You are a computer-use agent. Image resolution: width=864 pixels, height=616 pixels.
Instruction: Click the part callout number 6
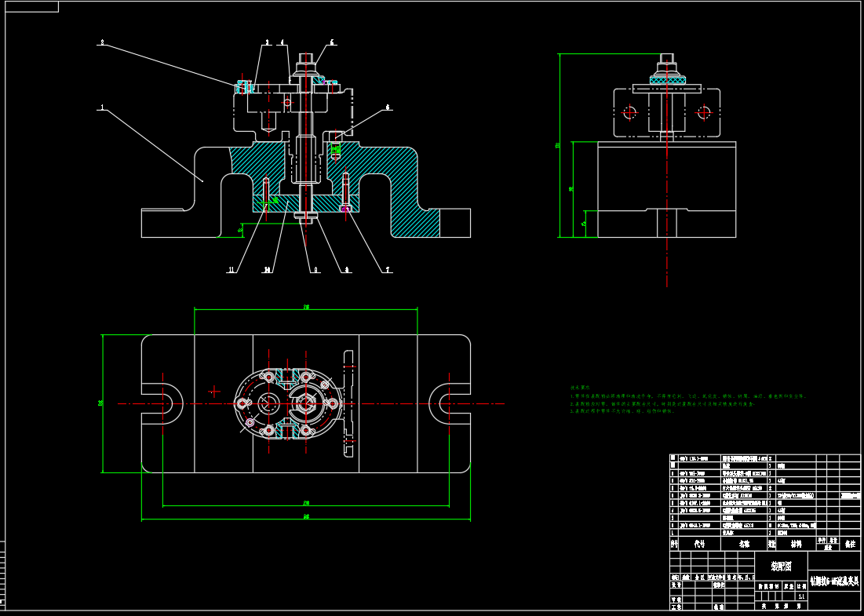[x=388, y=107]
